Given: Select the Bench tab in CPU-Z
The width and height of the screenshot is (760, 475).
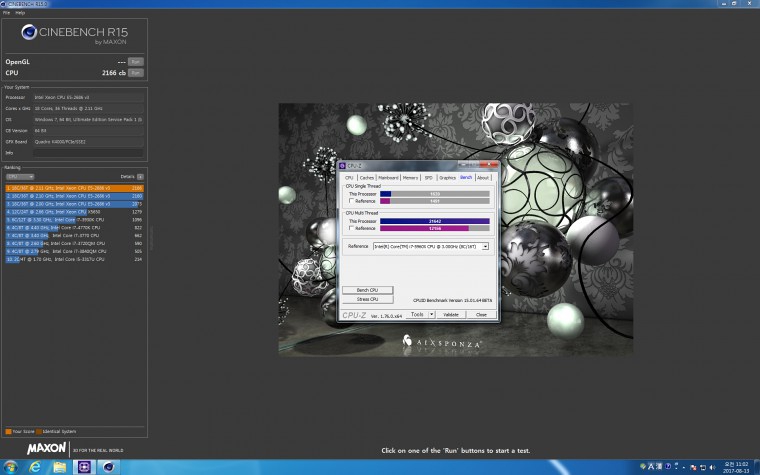Looking at the screenshot, I should [x=466, y=177].
